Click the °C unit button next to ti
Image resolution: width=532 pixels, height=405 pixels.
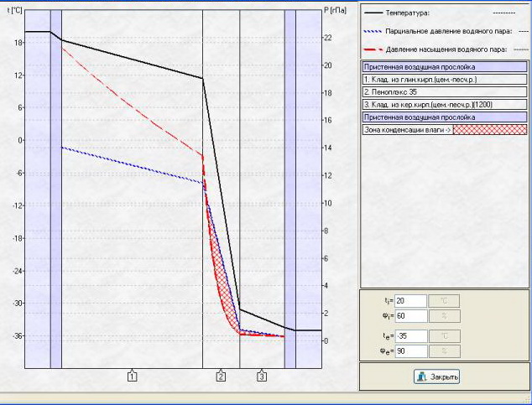[444, 301]
